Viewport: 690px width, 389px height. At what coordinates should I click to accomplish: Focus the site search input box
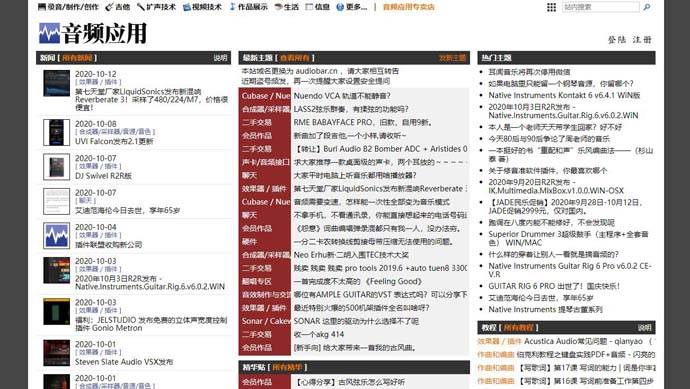pyautogui.click(x=601, y=7)
